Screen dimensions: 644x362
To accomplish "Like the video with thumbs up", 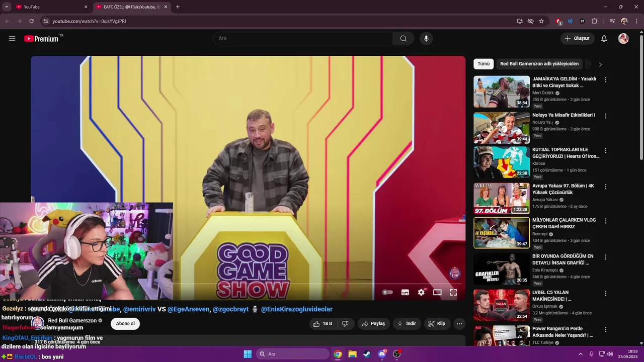I will point(323,324).
